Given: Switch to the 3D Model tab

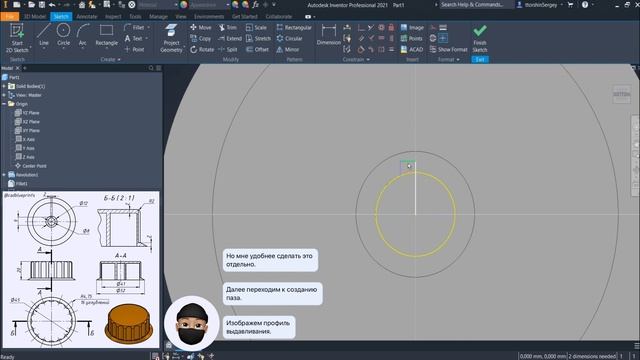Looking at the screenshot, I should coord(35,17).
